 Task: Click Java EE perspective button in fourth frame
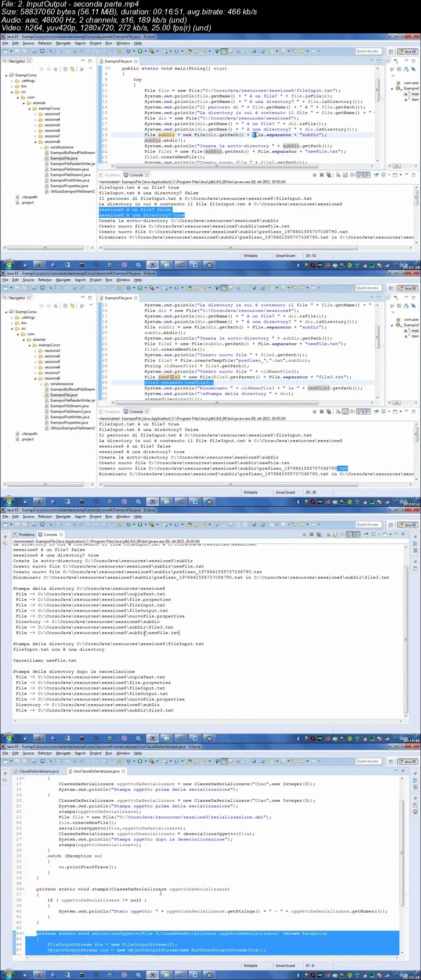407,761
